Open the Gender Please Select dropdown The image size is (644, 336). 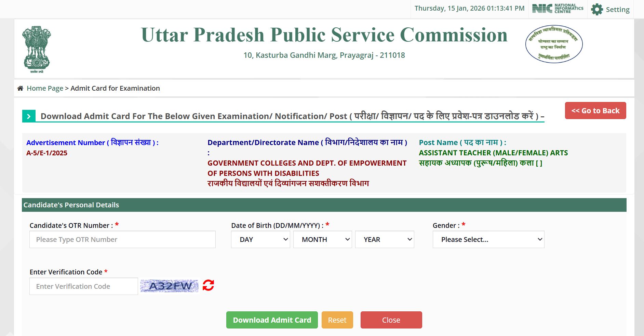tap(488, 239)
